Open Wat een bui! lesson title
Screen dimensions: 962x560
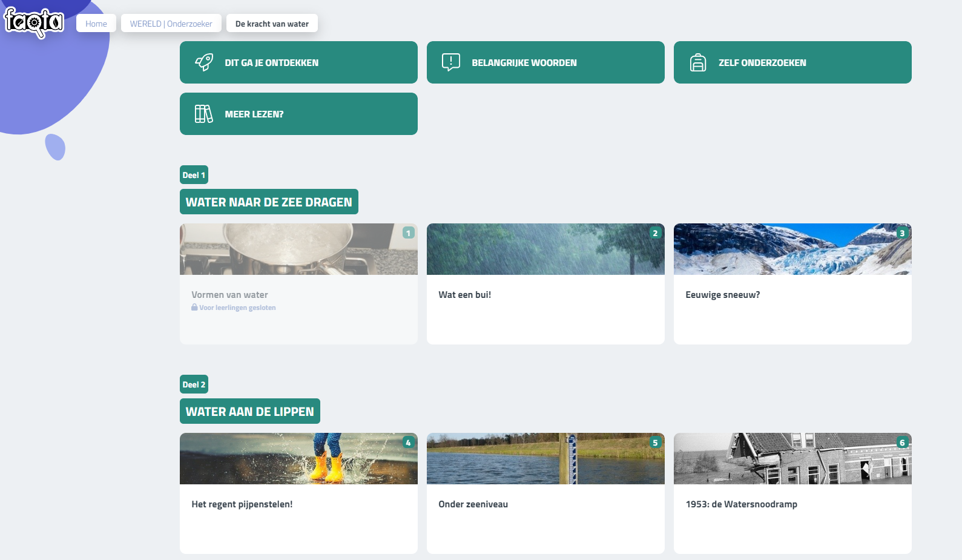coord(465,295)
